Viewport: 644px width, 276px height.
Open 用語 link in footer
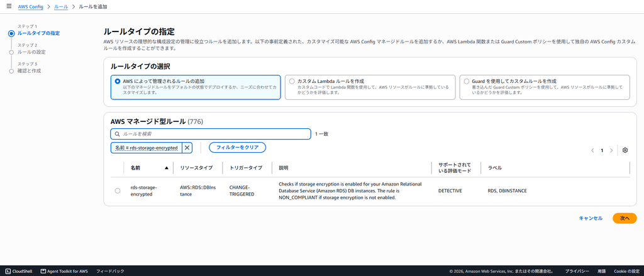[601, 271]
